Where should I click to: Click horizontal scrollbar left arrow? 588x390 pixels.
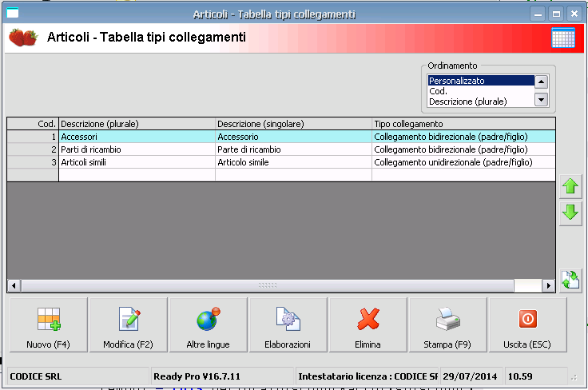(x=14, y=286)
